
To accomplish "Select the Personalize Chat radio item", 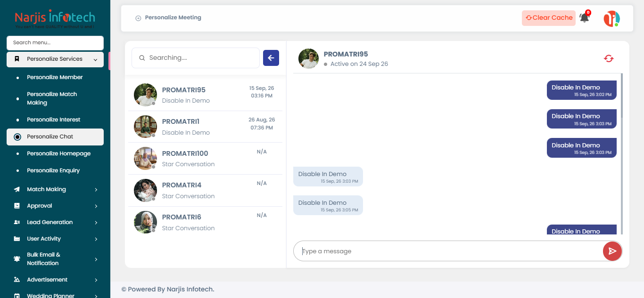I will (55, 137).
